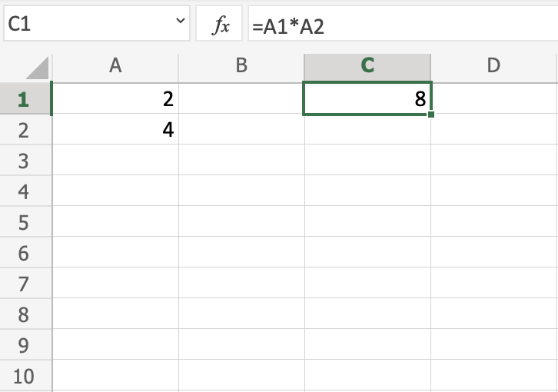Select column A header

(x=115, y=66)
